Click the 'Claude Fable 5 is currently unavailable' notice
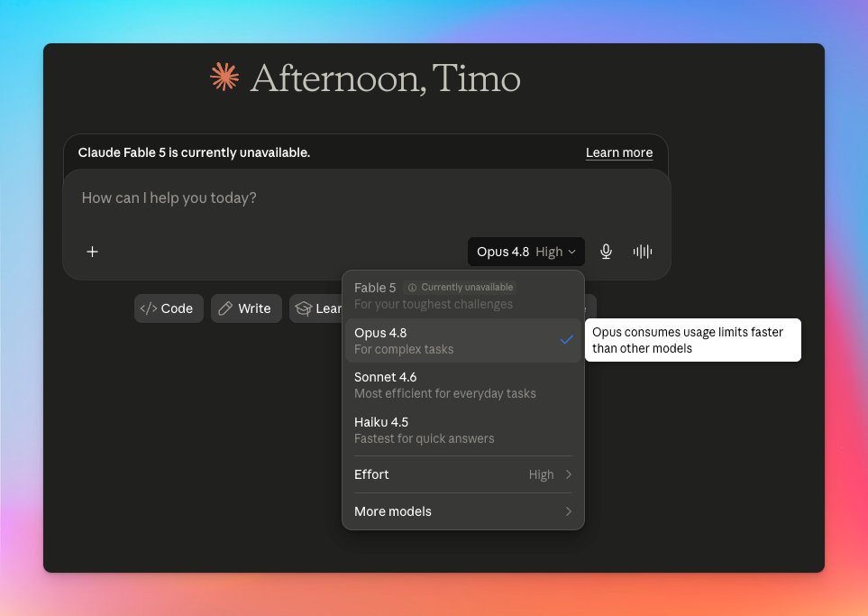The width and height of the screenshot is (868, 616). click(x=194, y=152)
